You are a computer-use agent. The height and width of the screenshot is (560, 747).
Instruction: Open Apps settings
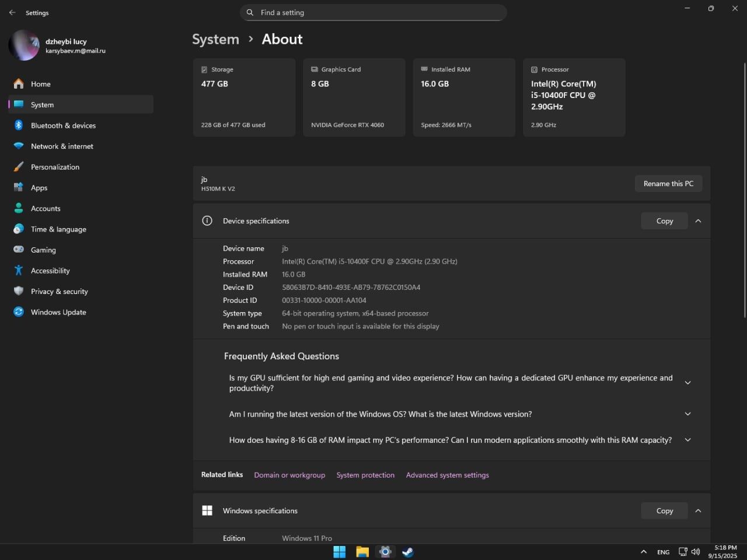[81, 187]
